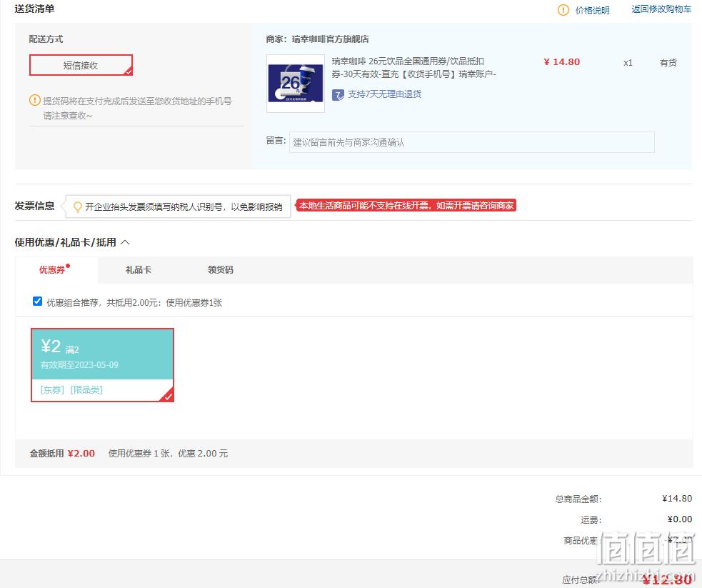702x588 pixels.
Task: Switch to the 领货码 tab
Action: [x=220, y=269]
